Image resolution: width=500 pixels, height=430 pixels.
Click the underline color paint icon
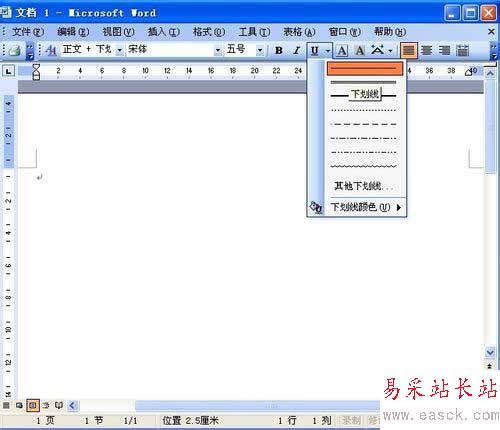[316, 207]
